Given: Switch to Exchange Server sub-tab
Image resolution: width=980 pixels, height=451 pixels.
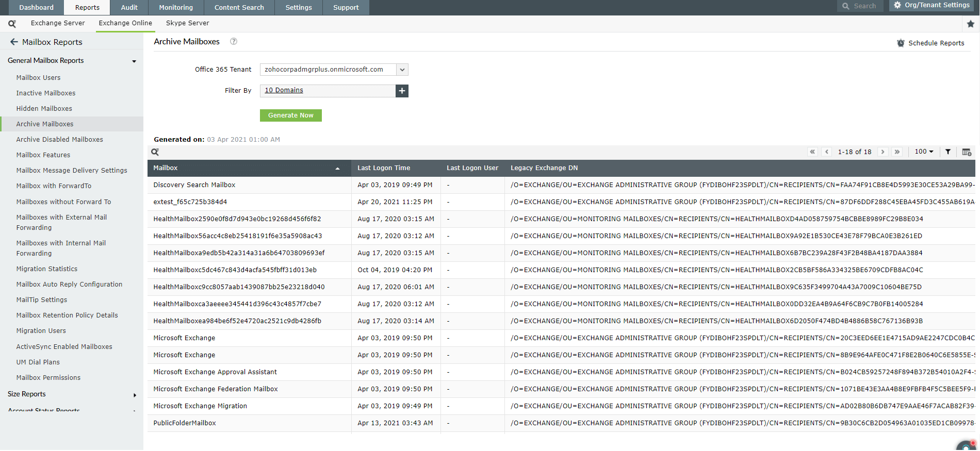Looking at the screenshot, I should pos(58,23).
